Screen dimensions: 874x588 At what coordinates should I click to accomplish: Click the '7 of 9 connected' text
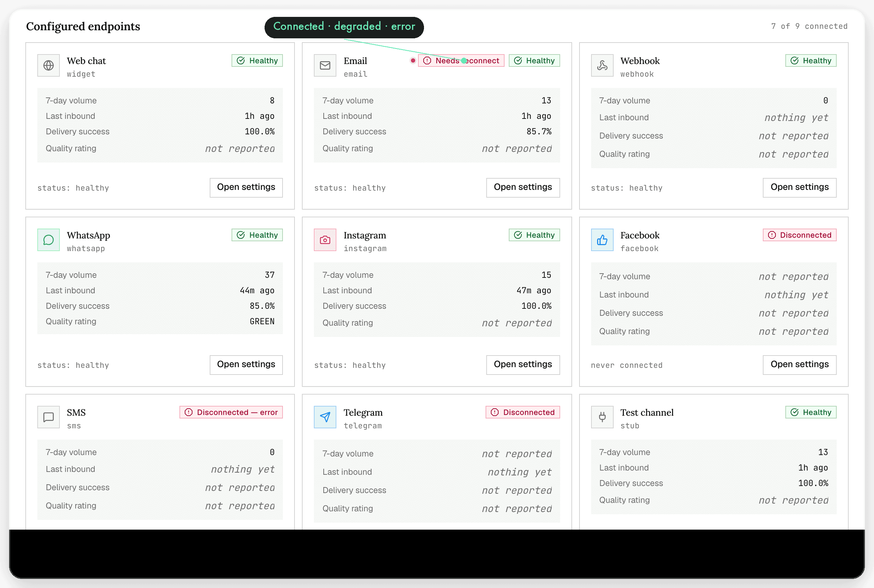[809, 26]
